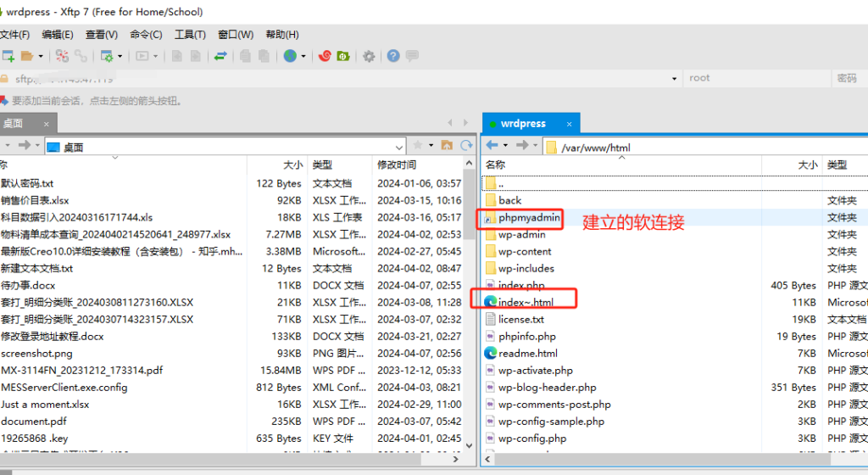The image size is (868, 475).
Task: Open the 查看(V) menu
Action: click(x=102, y=34)
